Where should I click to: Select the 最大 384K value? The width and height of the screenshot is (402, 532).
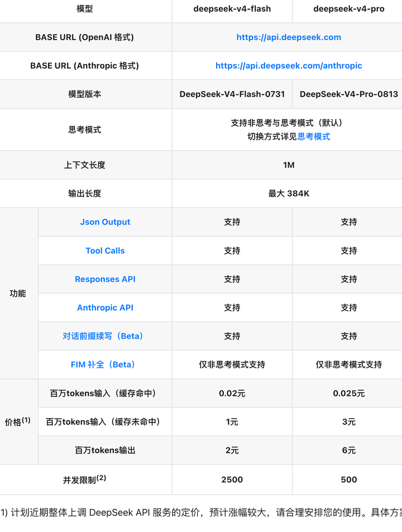(289, 194)
